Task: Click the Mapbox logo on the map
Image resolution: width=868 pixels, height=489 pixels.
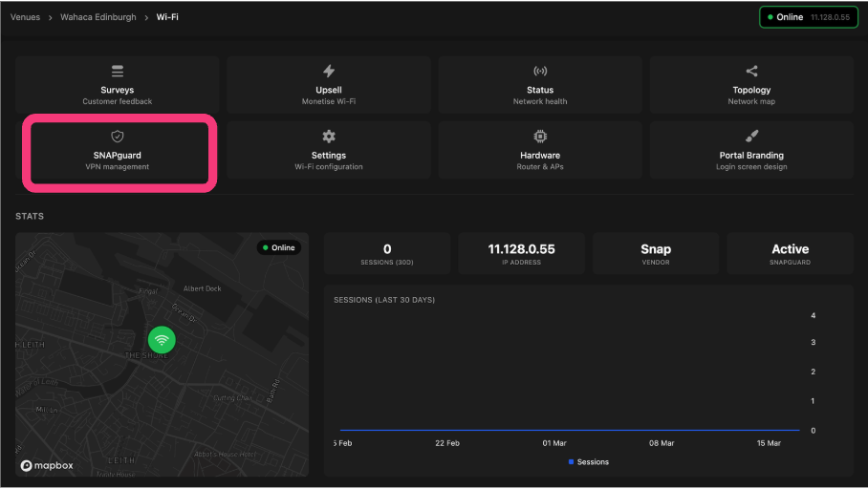Action: 48,465
